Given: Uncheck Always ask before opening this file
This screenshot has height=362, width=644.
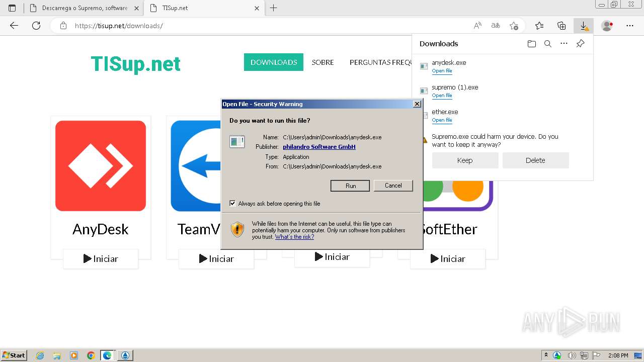Looking at the screenshot, I should 232,204.
